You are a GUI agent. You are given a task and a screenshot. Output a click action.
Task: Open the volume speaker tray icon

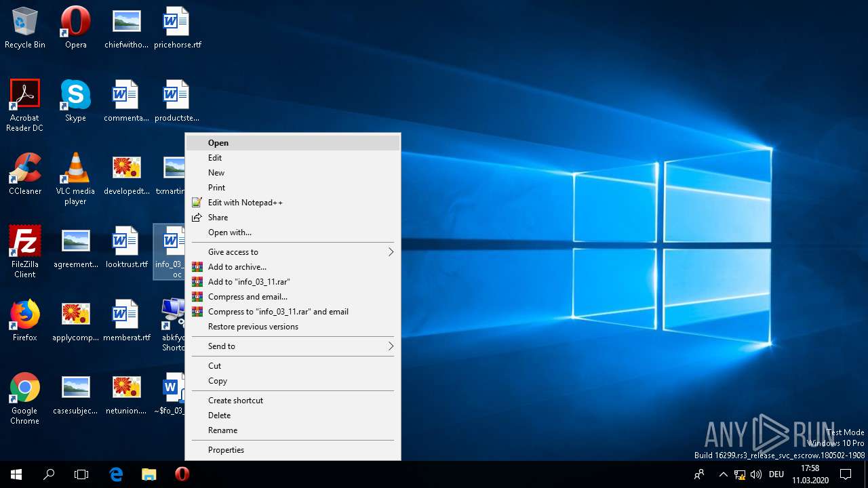pos(756,474)
